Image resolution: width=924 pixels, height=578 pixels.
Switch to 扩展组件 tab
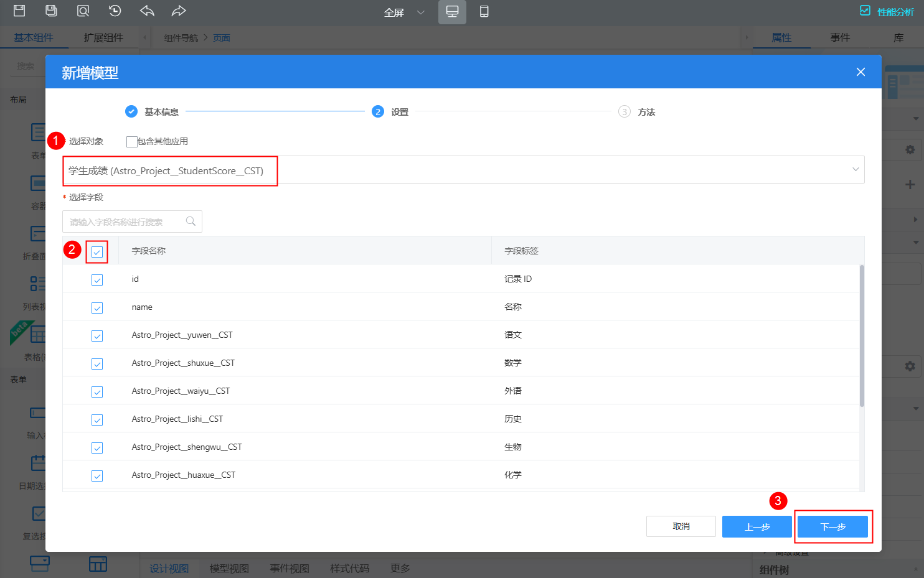tap(103, 37)
